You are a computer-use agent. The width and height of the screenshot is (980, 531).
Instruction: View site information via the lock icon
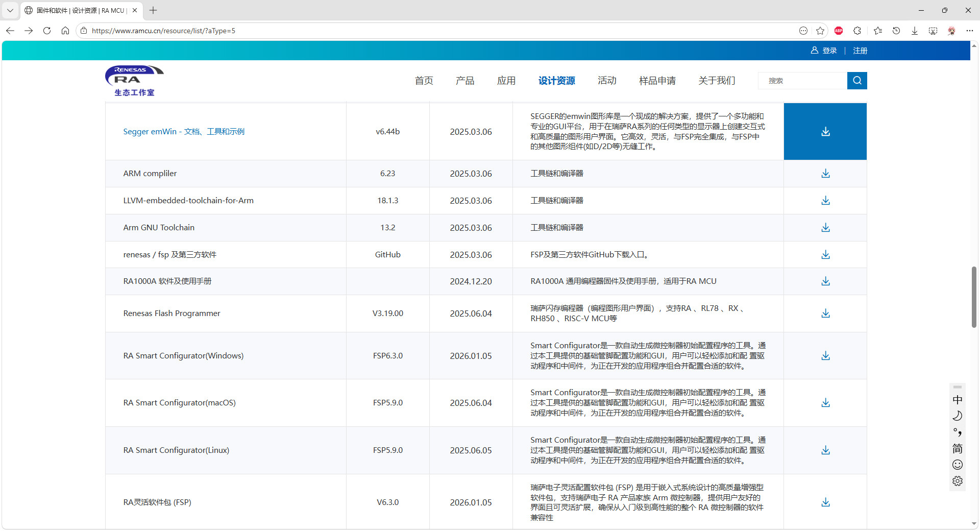click(84, 31)
